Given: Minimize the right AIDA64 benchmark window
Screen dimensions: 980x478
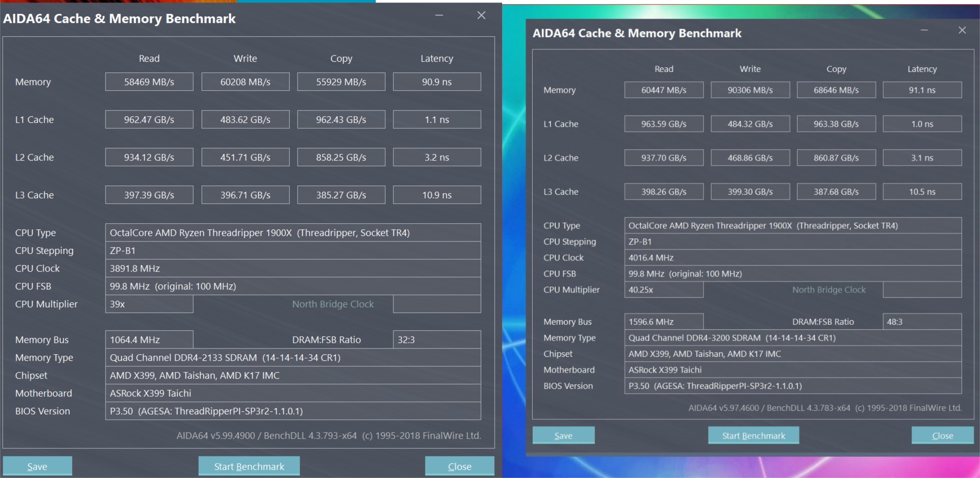Looking at the screenshot, I should pos(924,30).
